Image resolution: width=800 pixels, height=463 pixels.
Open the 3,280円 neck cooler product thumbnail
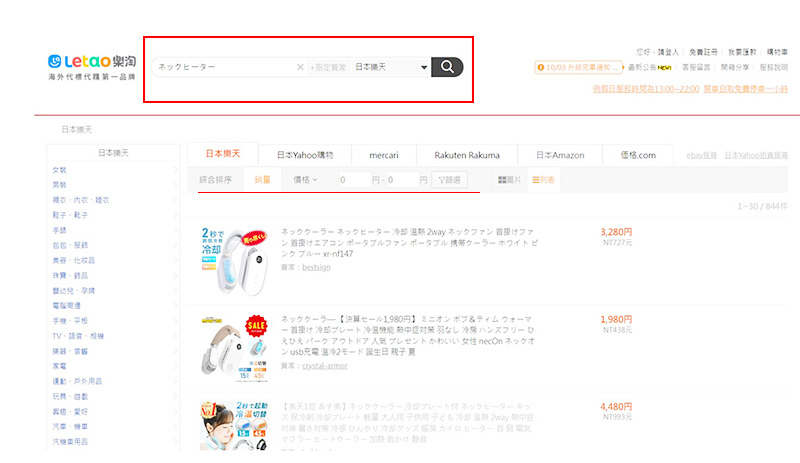point(234,261)
